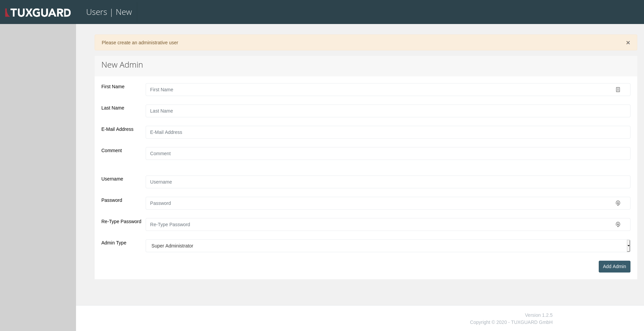Click the Re-Type Password field
Image resolution: width=644 pixels, height=331 pixels.
tap(372, 224)
